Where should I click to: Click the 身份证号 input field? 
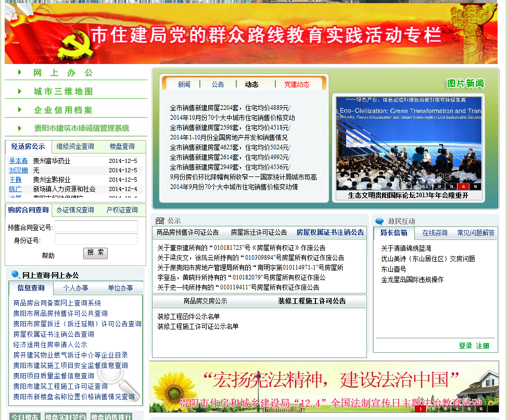tap(96, 239)
